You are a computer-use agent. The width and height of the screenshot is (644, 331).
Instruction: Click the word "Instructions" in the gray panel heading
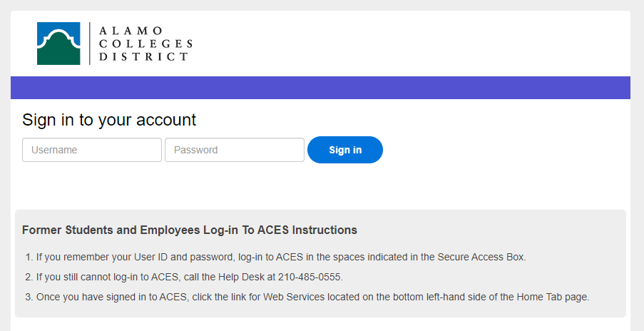(x=329, y=230)
